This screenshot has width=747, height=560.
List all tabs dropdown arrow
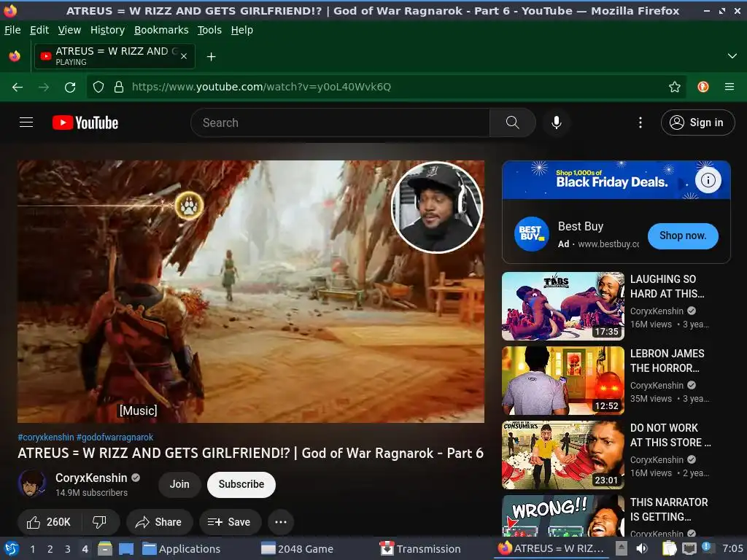coord(732,56)
